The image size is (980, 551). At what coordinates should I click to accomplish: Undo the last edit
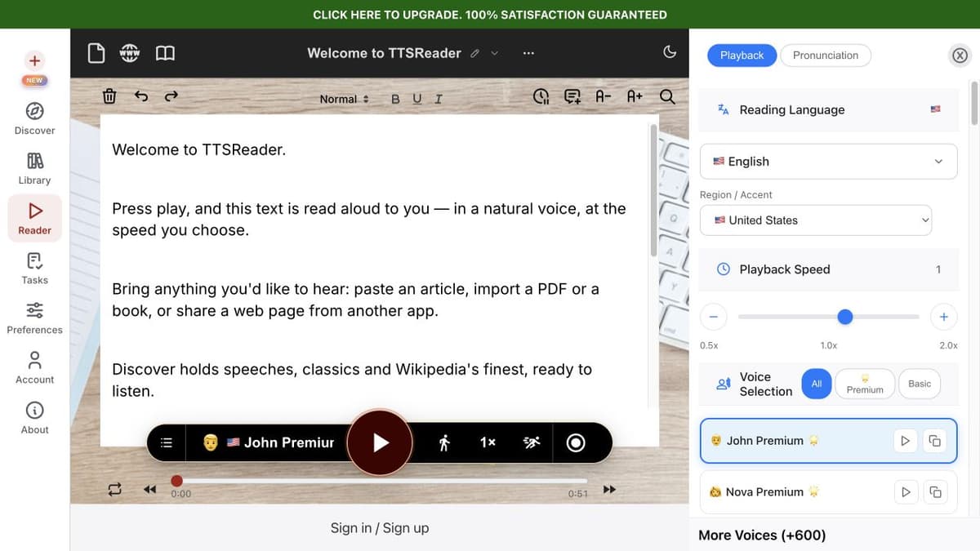click(141, 96)
